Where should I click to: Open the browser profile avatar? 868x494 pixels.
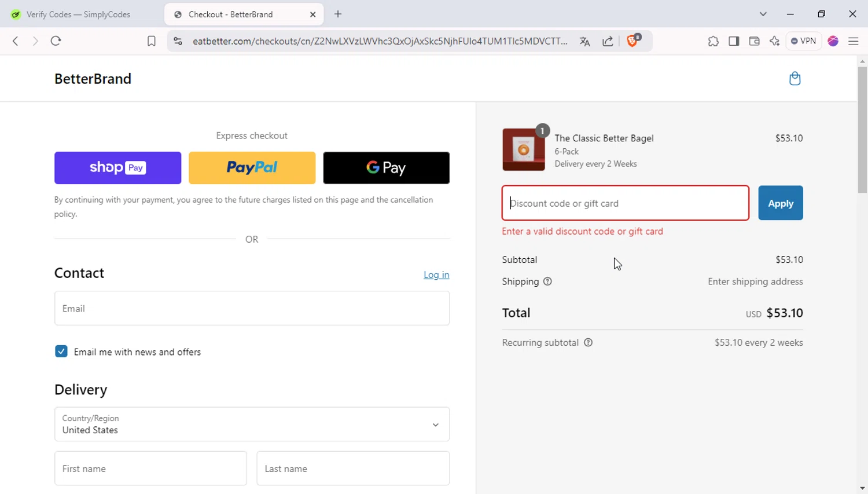(833, 41)
